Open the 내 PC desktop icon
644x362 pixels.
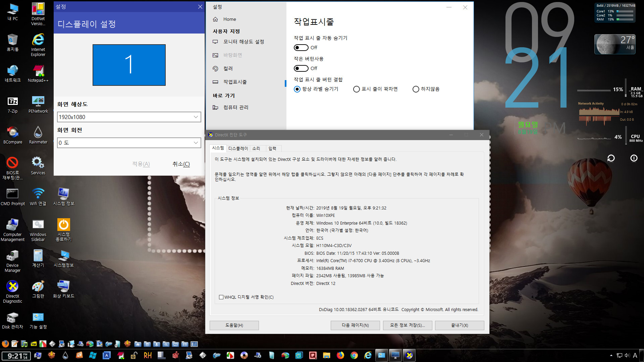pyautogui.click(x=13, y=12)
